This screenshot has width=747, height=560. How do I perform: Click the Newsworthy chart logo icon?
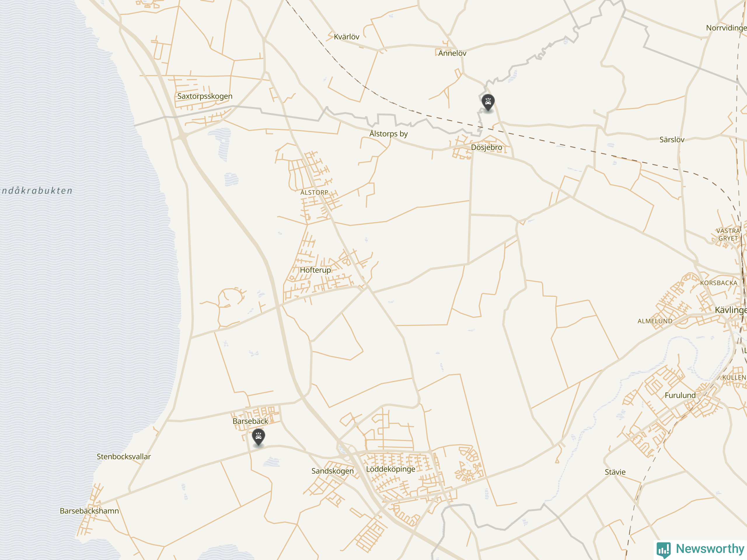click(x=664, y=550)
